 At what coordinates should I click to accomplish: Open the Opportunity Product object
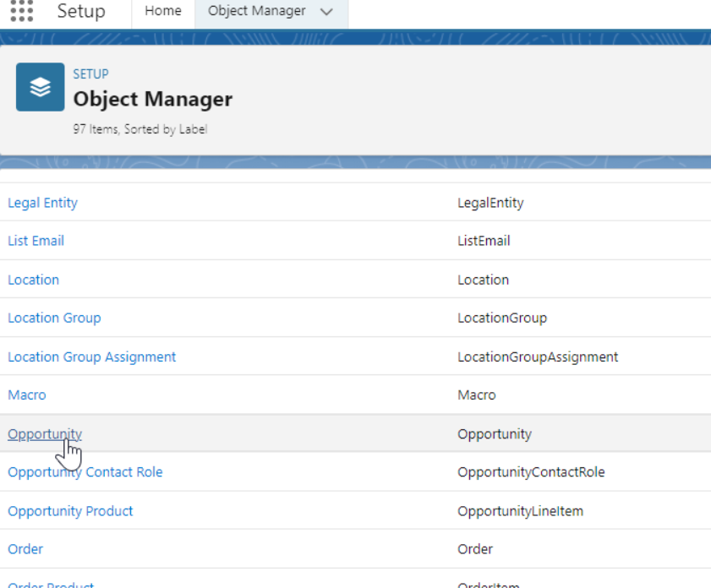coord(70,511)
